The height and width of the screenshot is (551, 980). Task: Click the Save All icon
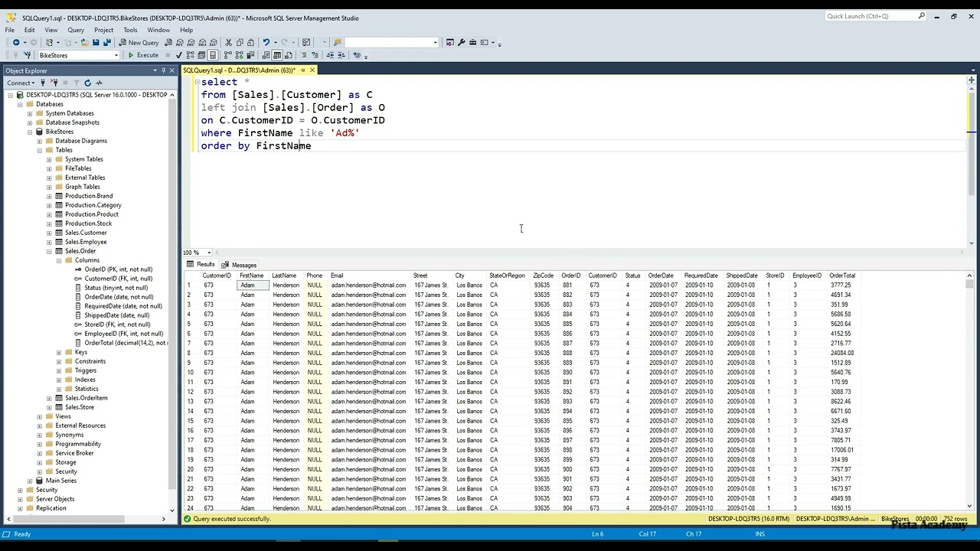[x=106, y=42]
